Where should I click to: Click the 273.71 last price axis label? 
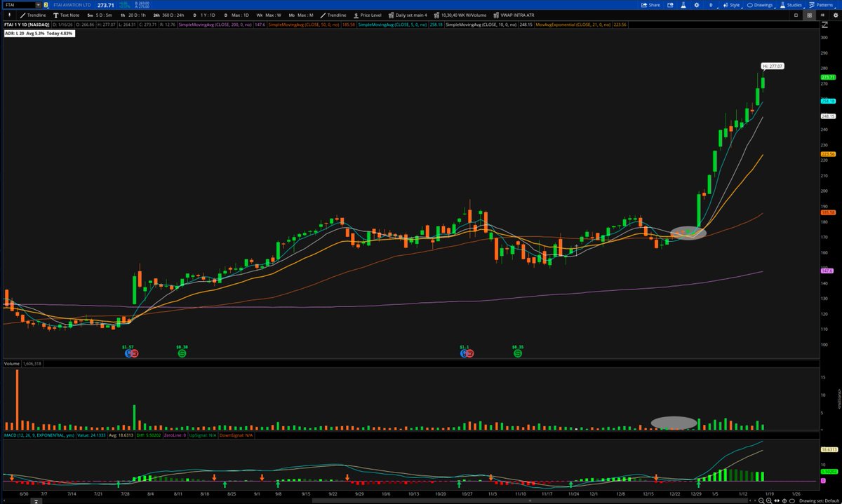pos(827,77)
